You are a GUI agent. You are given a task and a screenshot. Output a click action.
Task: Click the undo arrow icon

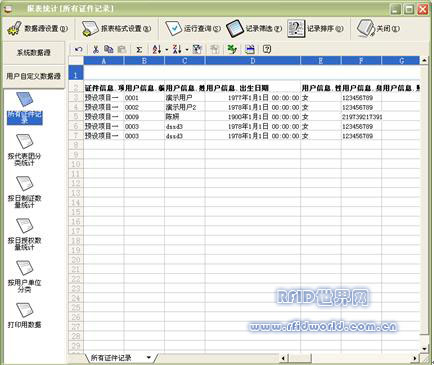(x=79, y=50)
